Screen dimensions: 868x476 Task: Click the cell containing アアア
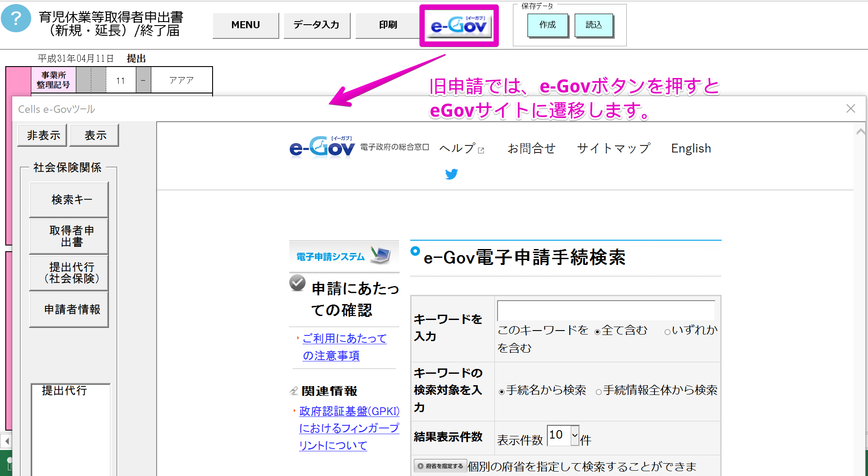[181, 80]
